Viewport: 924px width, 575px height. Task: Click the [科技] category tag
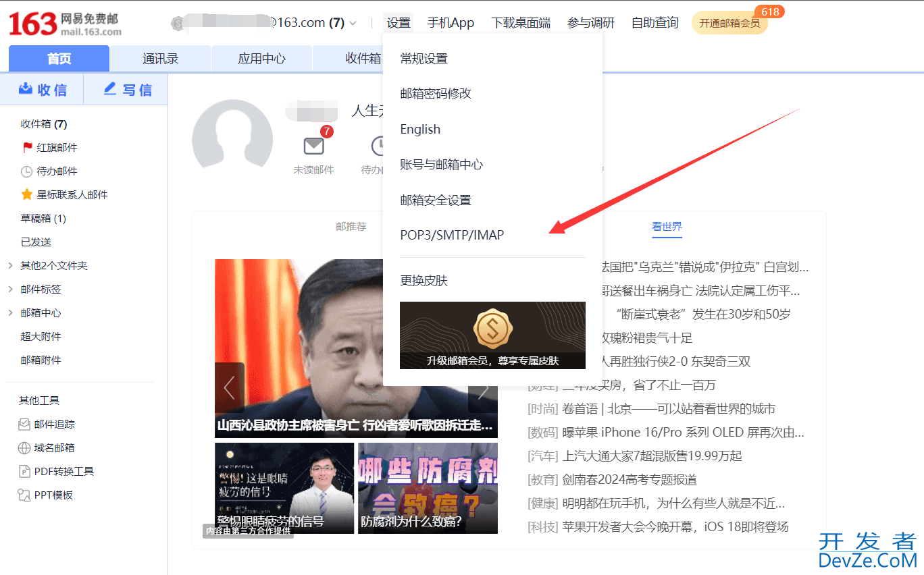click(543, 527)
